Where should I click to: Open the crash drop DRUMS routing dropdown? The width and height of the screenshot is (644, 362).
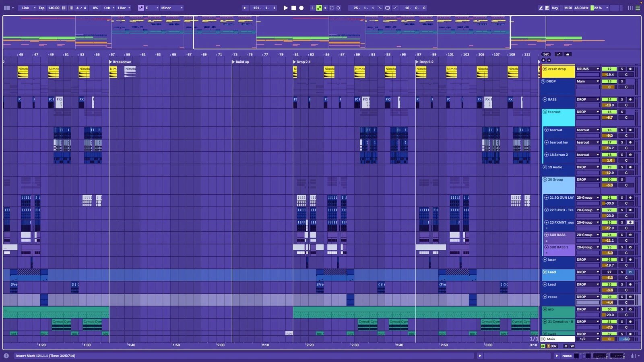tap(588, 69)
